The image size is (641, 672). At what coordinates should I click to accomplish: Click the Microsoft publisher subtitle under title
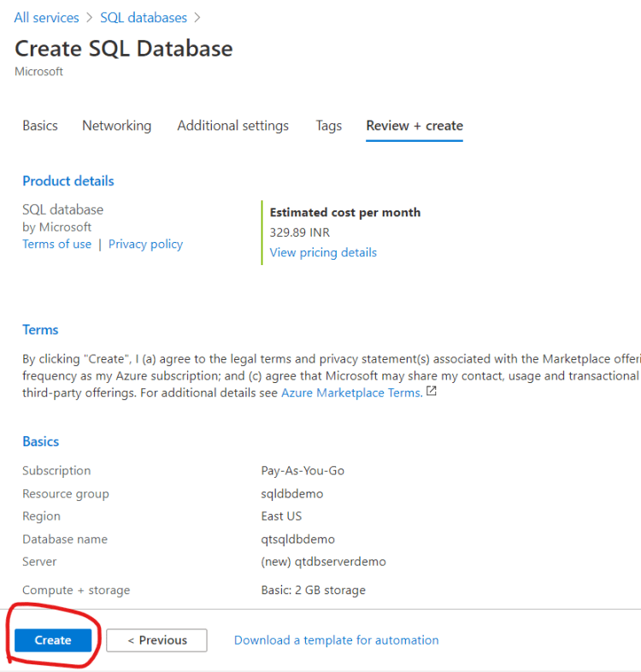click(38, 71)
